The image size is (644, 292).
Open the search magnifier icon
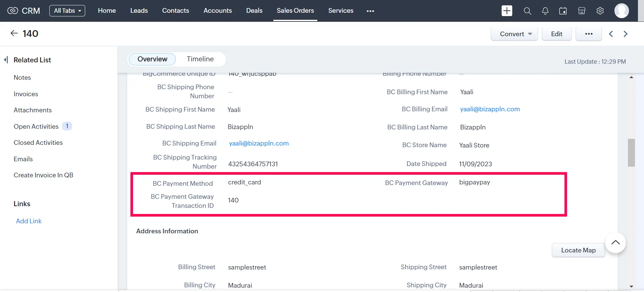tap(527, 11)
